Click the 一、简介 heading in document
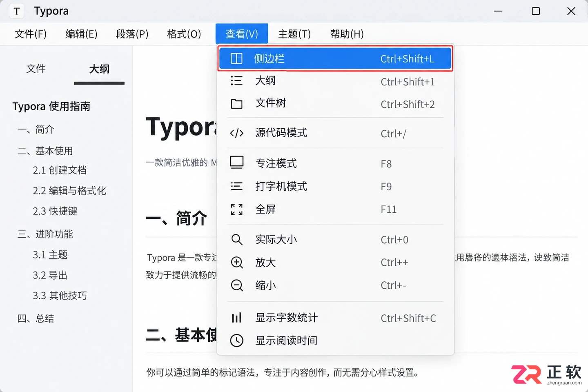This screenshot has height=392, width=588. click(176, 218)
